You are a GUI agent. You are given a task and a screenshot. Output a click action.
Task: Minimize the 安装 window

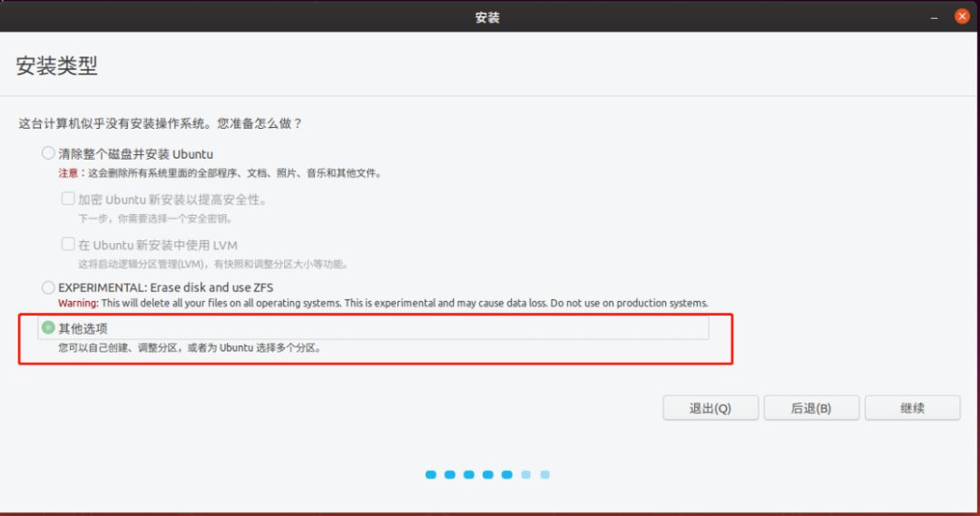point(934,17)
